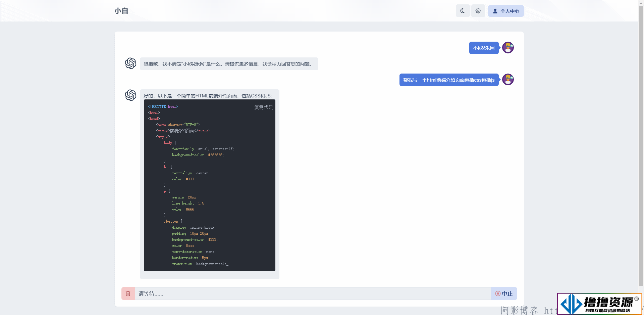The width and height of the screenshot is (644, 315).
Task: Click the font-family Arial code line
Action: point(203,149)
